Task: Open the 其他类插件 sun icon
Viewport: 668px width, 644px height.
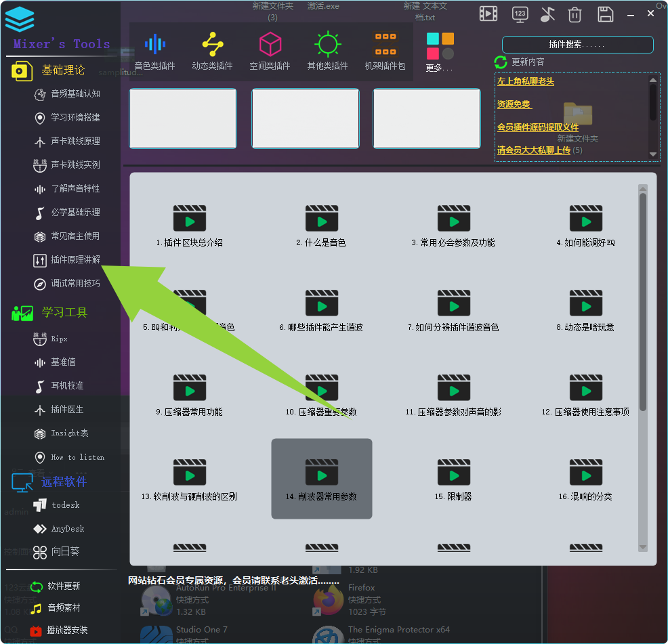Action: 327,44
